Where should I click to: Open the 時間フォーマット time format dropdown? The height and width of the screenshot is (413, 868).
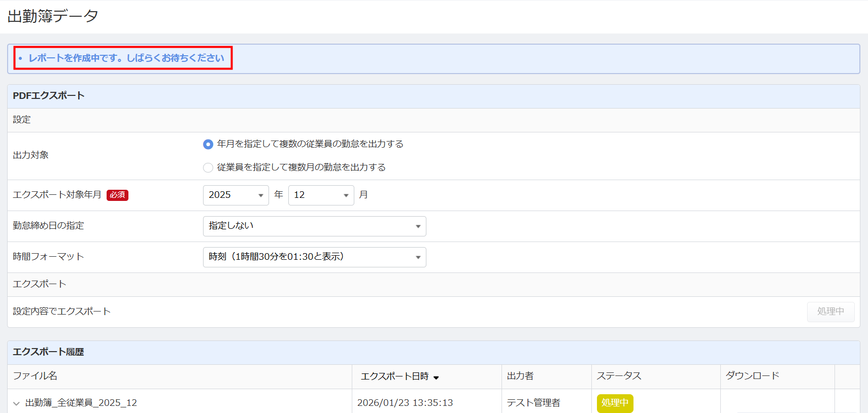tap(314, 257)
